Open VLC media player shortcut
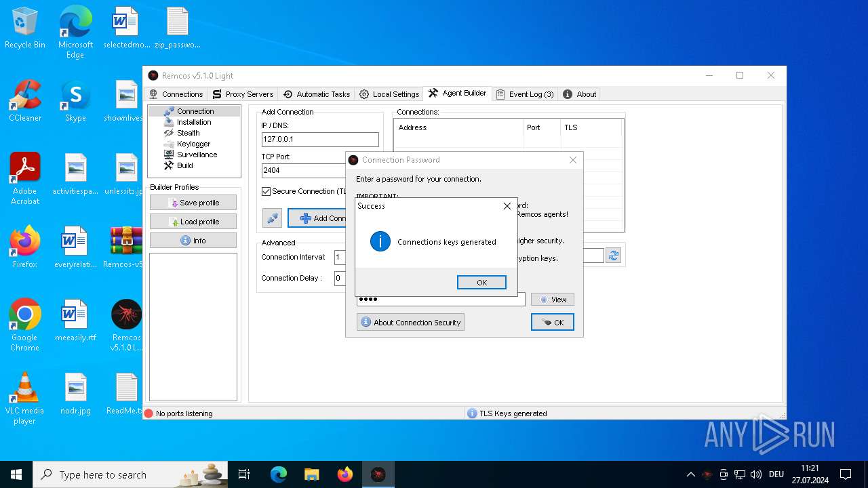Screen dimensions: 868x488 point(25,398)
